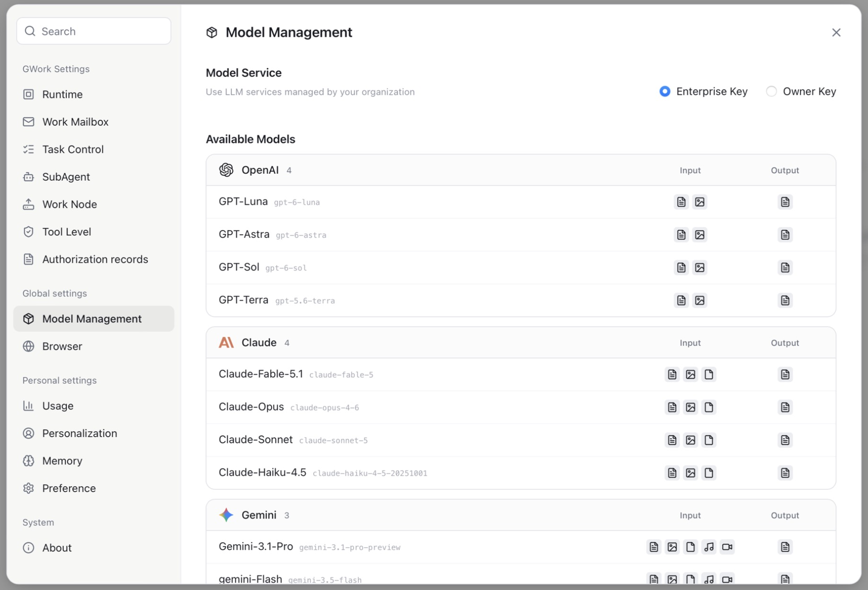Click Gemini-3.1-Pro image input icon

tap(672, 547)
